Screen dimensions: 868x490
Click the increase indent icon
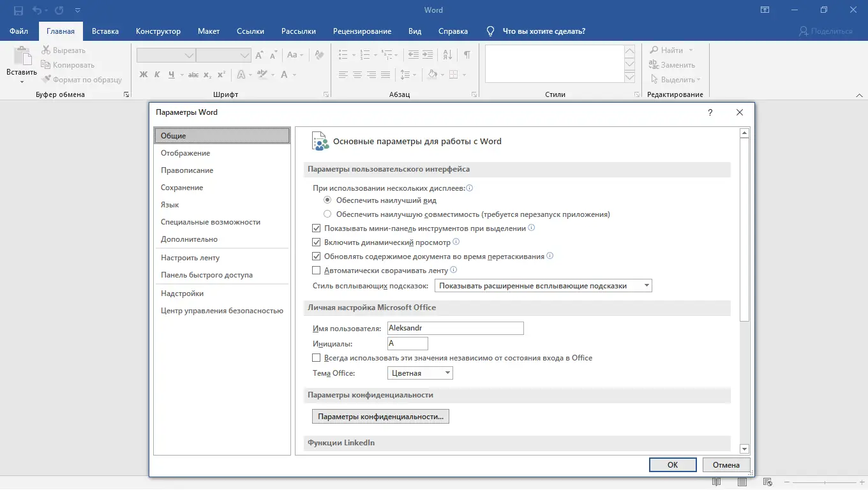point(428,55)
